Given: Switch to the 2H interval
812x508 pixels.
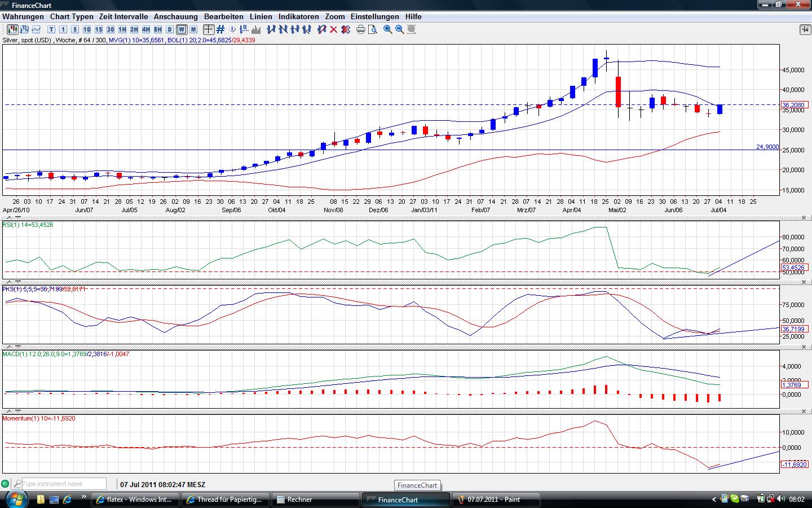Looking at the screenshot, I should (134, 29).
